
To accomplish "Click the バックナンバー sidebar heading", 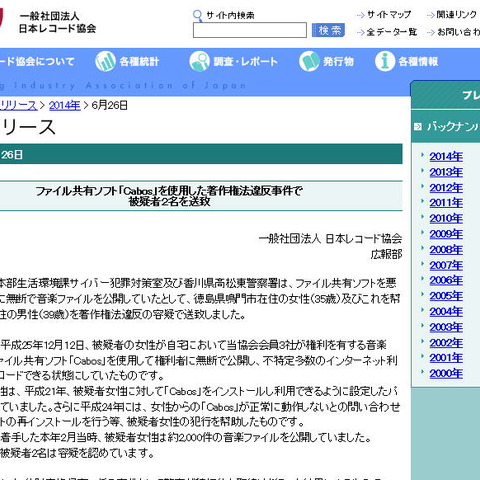I will pyautogui.click(x=453, y=127).
